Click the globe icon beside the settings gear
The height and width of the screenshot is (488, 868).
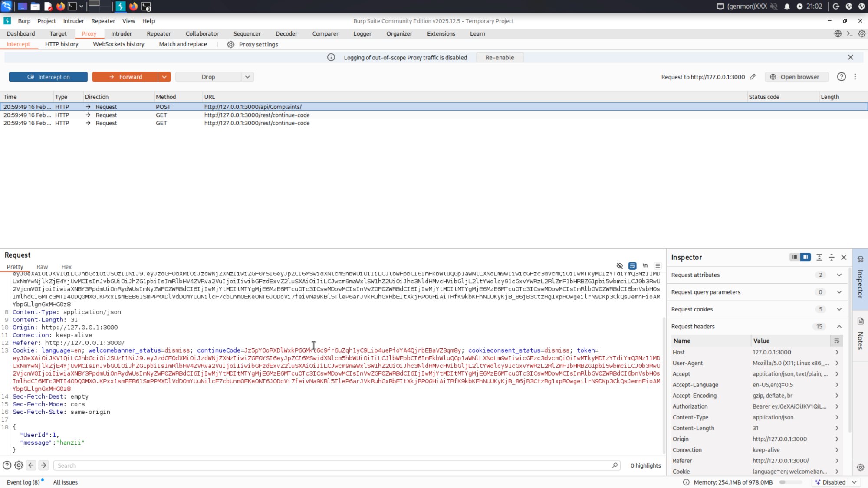tap(838, 33)
